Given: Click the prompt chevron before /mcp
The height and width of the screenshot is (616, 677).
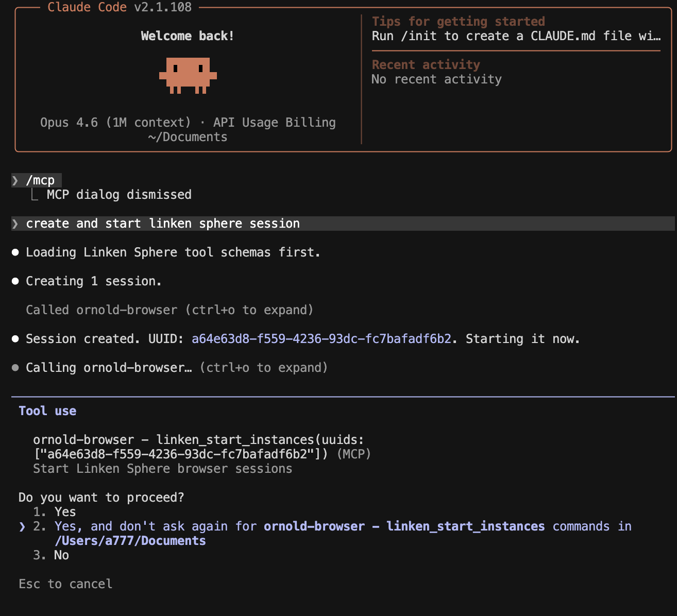Looking at the screenshot, I should (15, 180).
